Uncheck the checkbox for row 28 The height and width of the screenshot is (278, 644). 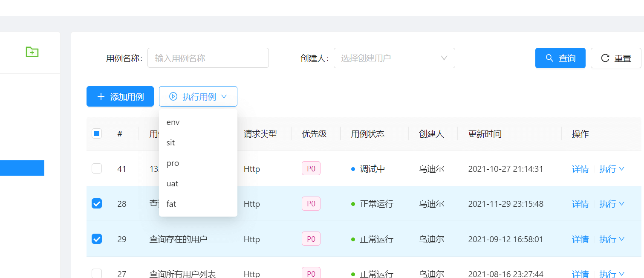click(97, 203)
